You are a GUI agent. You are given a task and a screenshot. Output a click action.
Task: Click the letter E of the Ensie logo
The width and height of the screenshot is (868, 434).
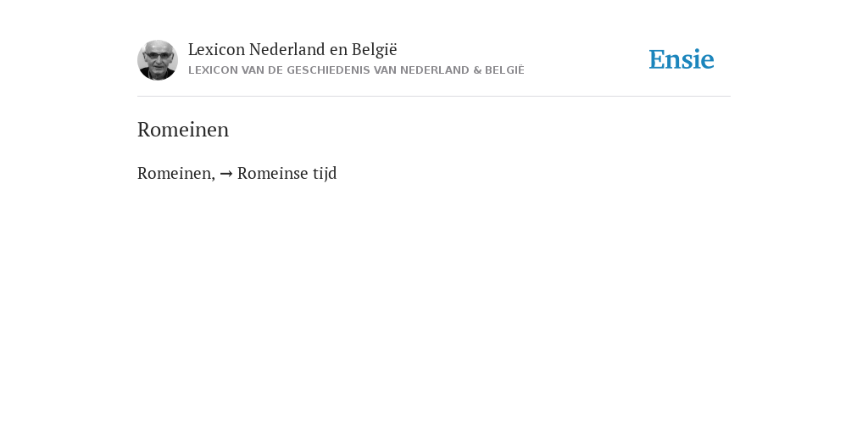tap(657, 60)
